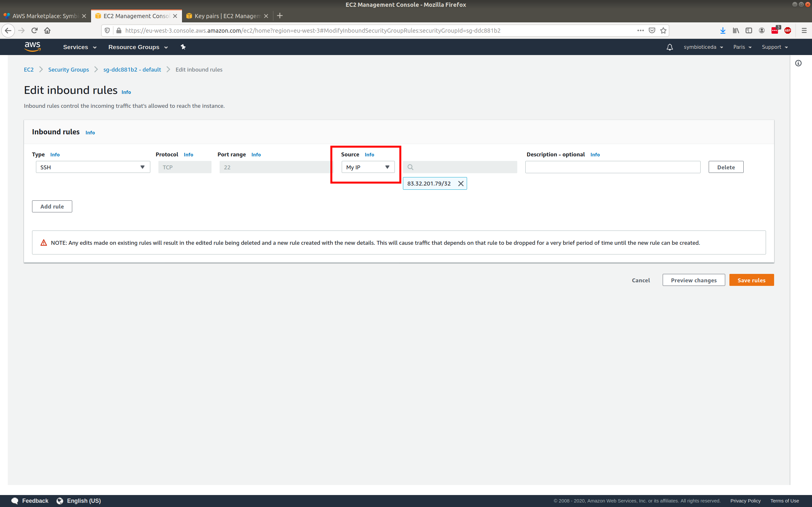Open Privacy Policy footer link
Viewport: 812px width, 507px height.
point(745,501)
